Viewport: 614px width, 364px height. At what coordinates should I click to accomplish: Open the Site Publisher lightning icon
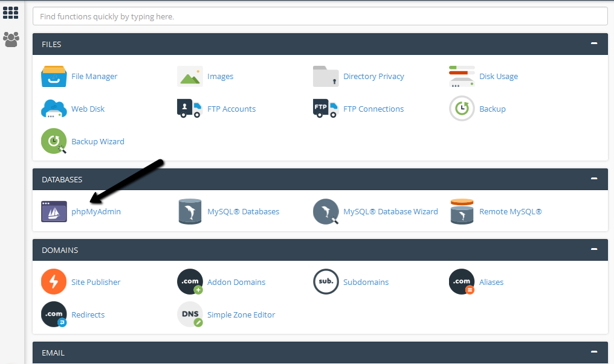point(54,282)
